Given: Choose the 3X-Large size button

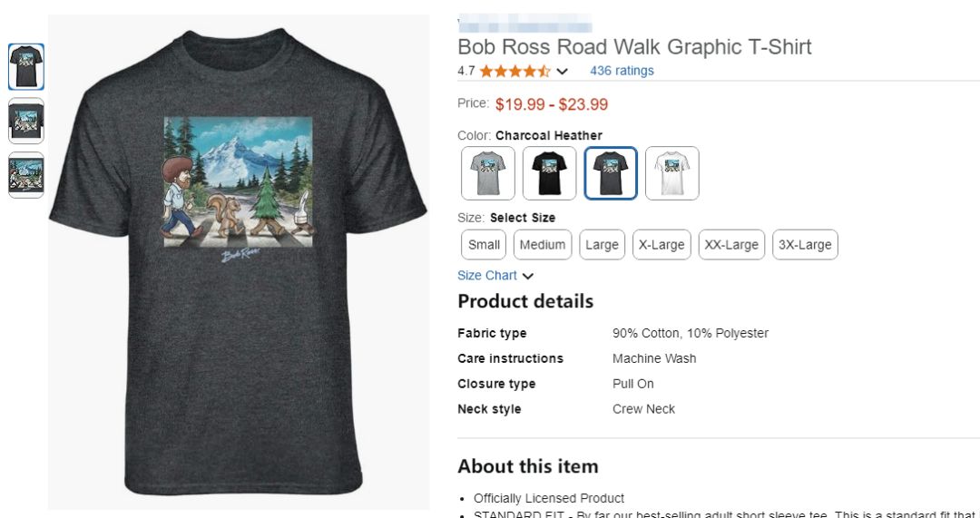Looking at the screenshot, I should tap(805, 245).
